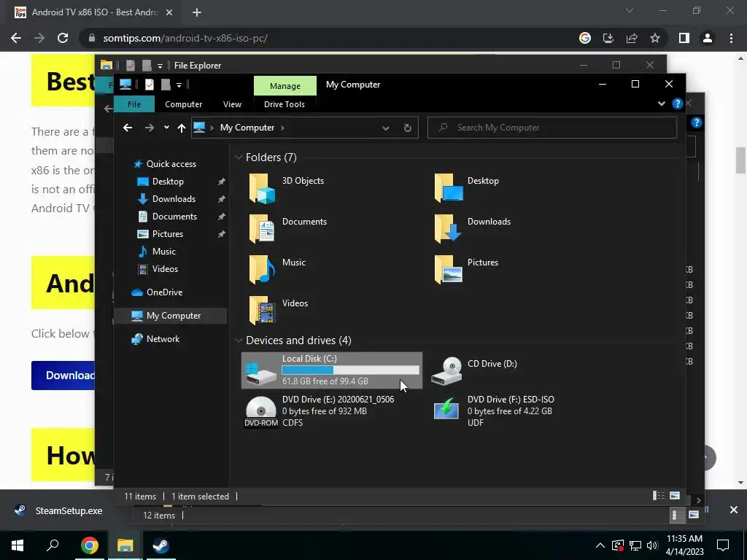Open recent locations dropdown in navigation bar
The image size is (747, 560).
(x=166, y=128)
